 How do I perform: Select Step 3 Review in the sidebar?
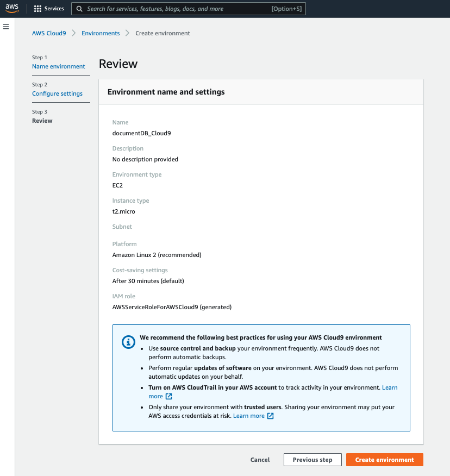[42, 121]
